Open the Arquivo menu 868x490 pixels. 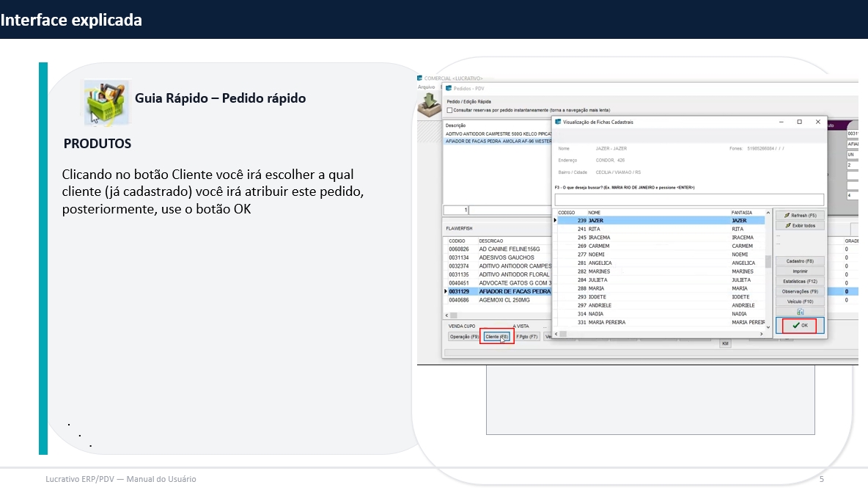click(x=426, y=87)
